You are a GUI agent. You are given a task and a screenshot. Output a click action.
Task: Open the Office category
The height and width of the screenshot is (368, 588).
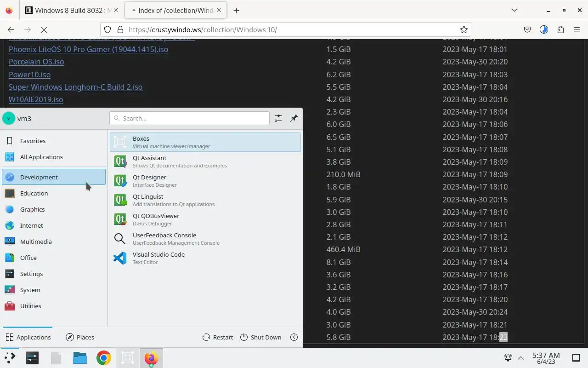pos(54,258)
